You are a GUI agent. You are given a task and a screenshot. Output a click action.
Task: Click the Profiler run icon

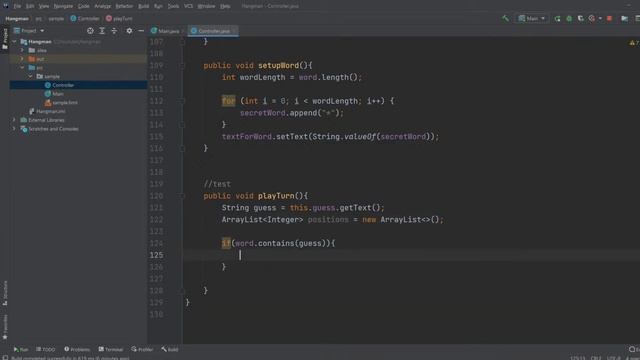coord(592,18)
